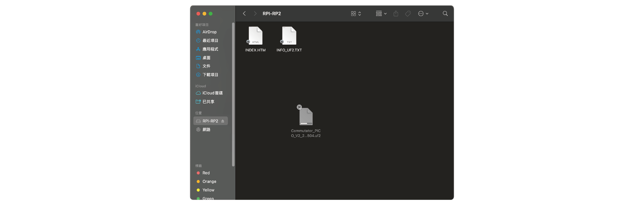Click the iCloud section header
Image resolution: width=644 pixels, height=207 pixels.
coord(200,86)
